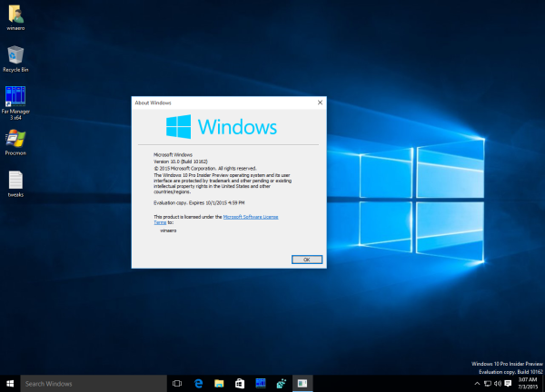Show hidden tray icons chevron
The height and width of the screenshot is (392, 545).
(x=477, y=383)
